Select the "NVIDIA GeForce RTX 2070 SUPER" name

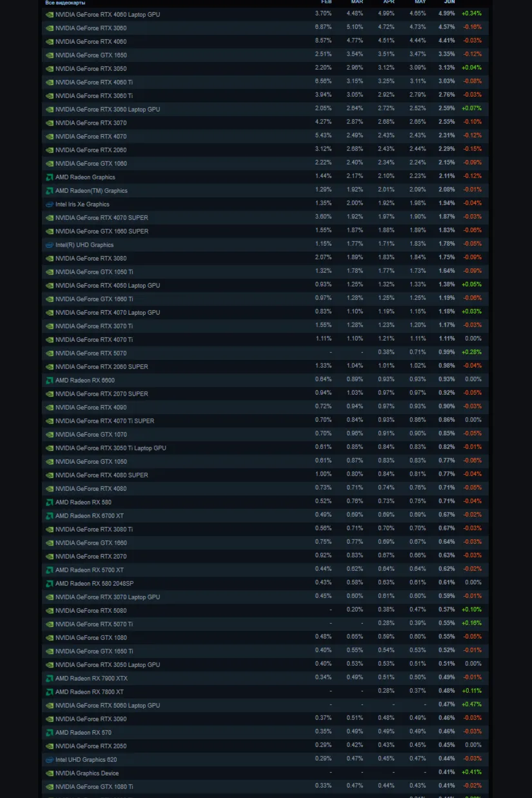tap(102, 394)
